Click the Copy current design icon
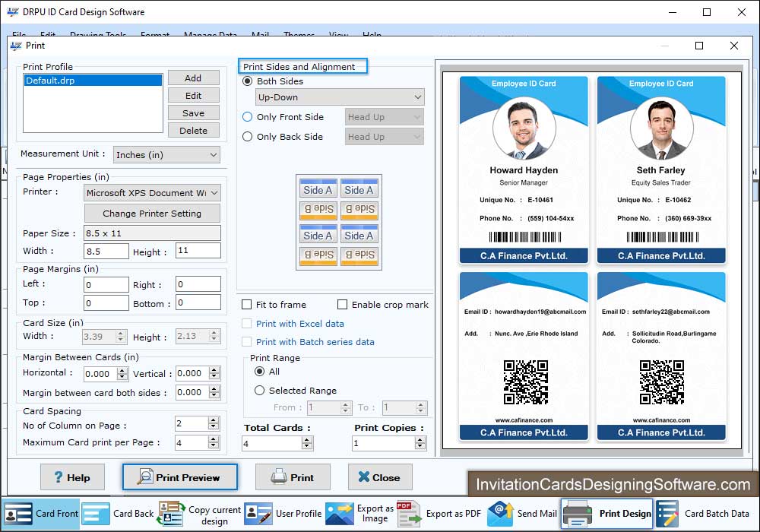This screenshot has height=532, width=760. 172,514
